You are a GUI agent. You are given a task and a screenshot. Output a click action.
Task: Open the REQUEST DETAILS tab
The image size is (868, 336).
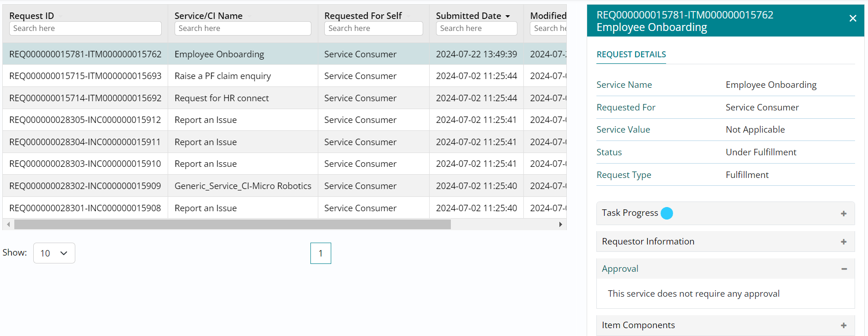631,55
